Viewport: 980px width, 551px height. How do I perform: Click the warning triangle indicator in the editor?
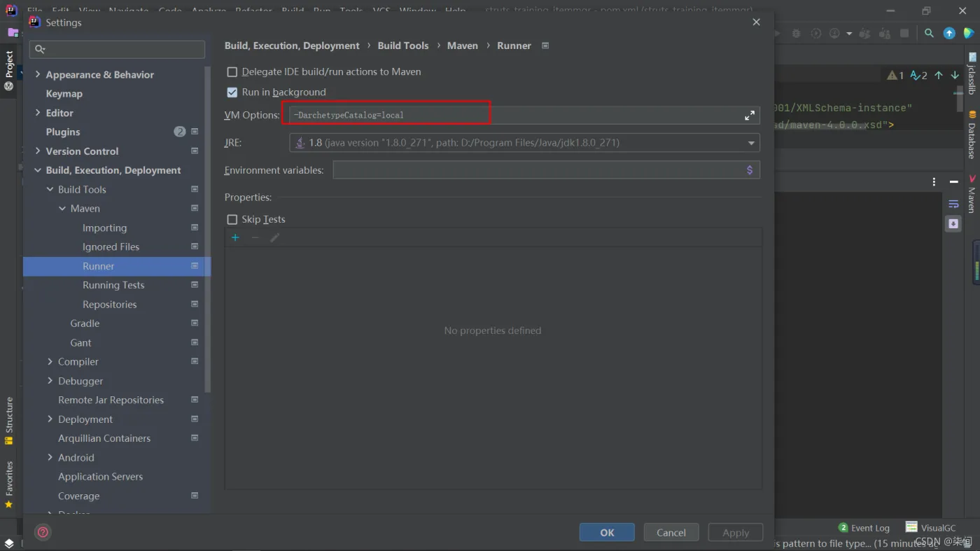(x=895, y=75)
